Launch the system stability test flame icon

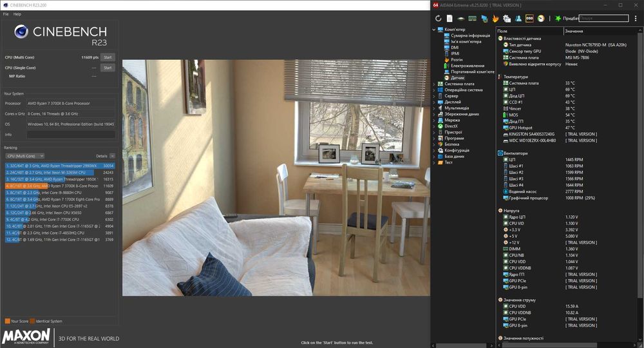[x=495, y=19]
